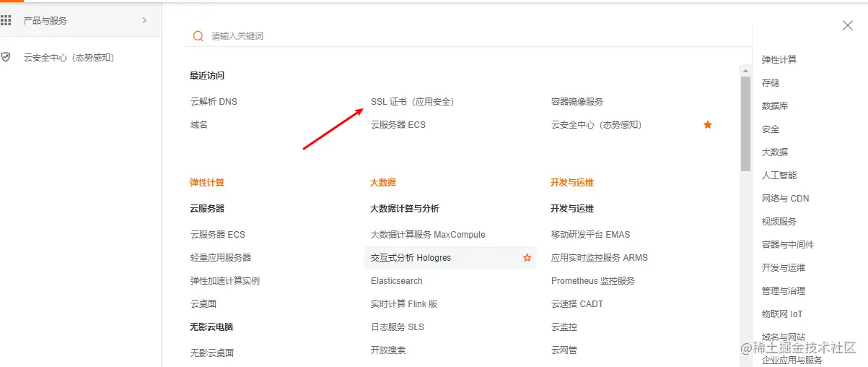Open Prometheus 监控服务
The image size is (868, 367).
593,281
